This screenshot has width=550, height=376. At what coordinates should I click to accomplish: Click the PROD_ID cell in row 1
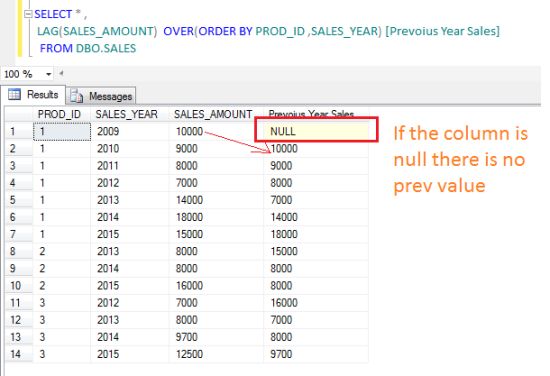62,132
